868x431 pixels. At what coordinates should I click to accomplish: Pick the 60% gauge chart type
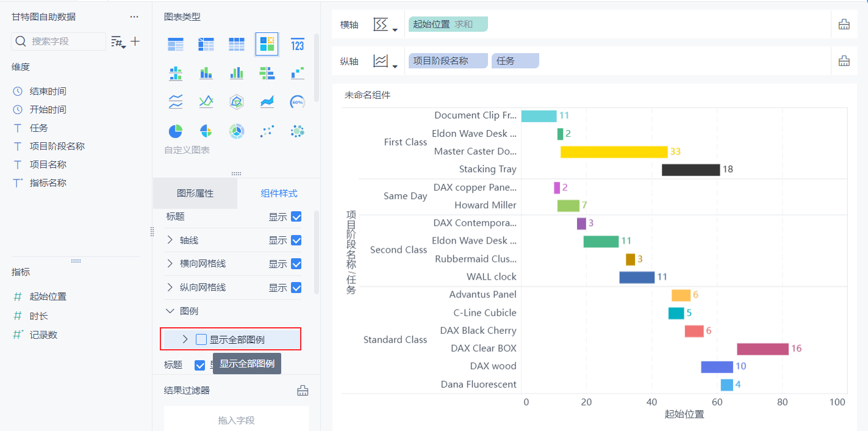(298, 102)
